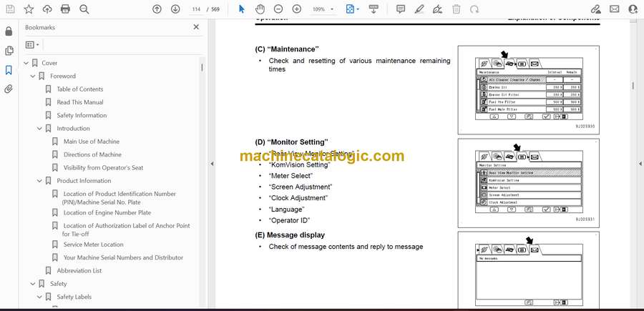Image resolution: width=644 pixels, height=311 pixels.
Task: Collapse the Safety bookmark
Action: click(x=33, y=284)
